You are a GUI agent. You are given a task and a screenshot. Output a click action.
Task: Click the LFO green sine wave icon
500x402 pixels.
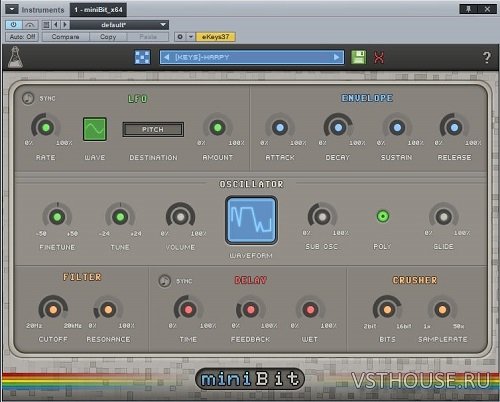95,129
